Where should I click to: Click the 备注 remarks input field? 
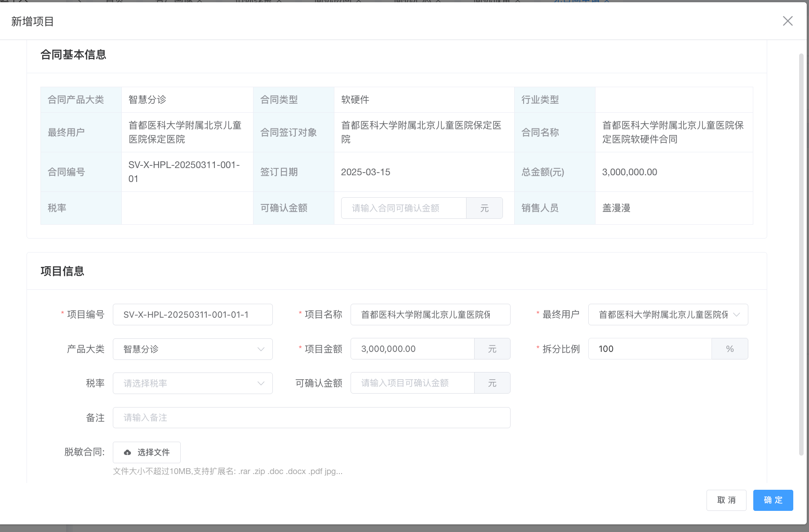311,418
